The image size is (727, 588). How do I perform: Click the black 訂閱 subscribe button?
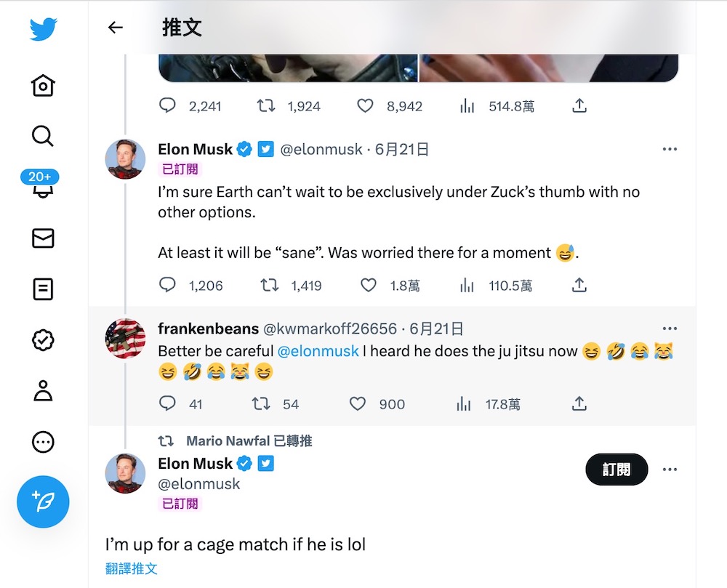[616, 470]
